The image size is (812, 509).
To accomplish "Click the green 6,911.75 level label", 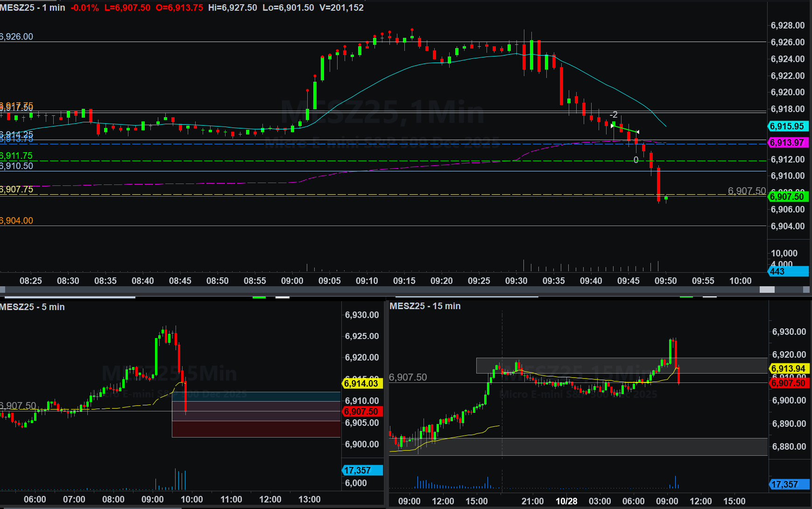I will point(17,156).
